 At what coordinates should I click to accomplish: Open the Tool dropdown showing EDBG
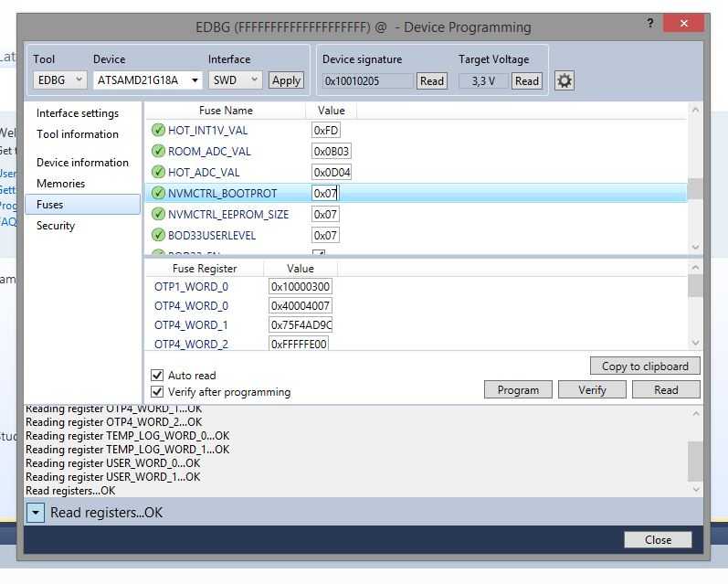point(60,80)
